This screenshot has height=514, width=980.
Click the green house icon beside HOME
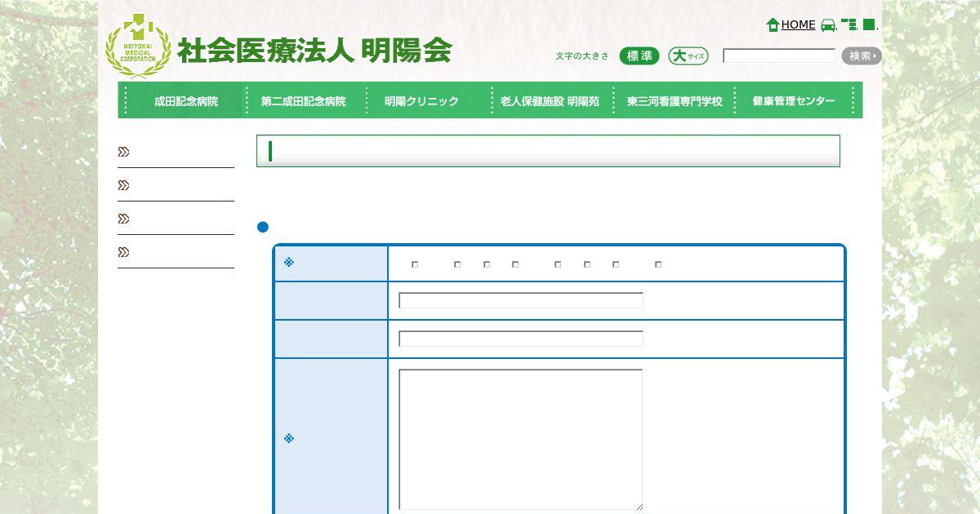coord(773,24)
